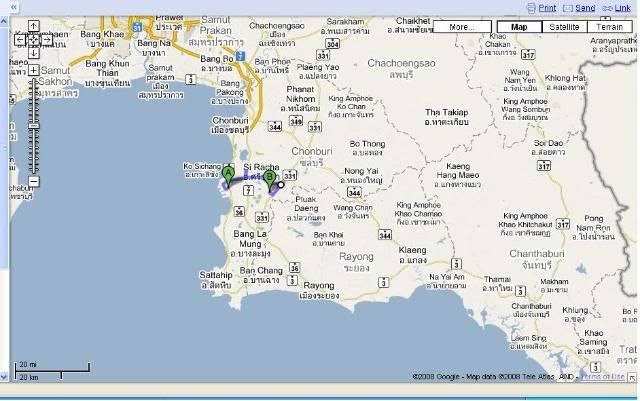Click the white route endpoint circle
The width and height of the screenshot is (640, 401).
(x=281, y=185)
